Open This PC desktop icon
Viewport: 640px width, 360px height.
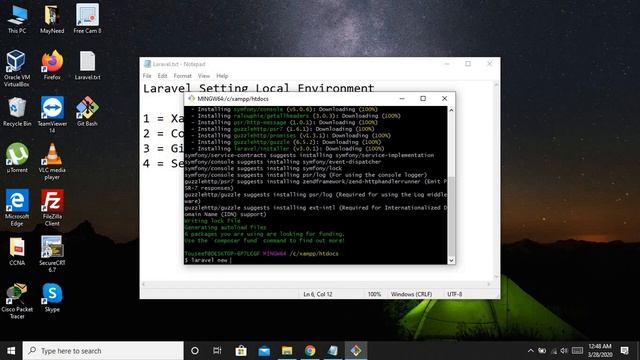(x=17, y=19)
